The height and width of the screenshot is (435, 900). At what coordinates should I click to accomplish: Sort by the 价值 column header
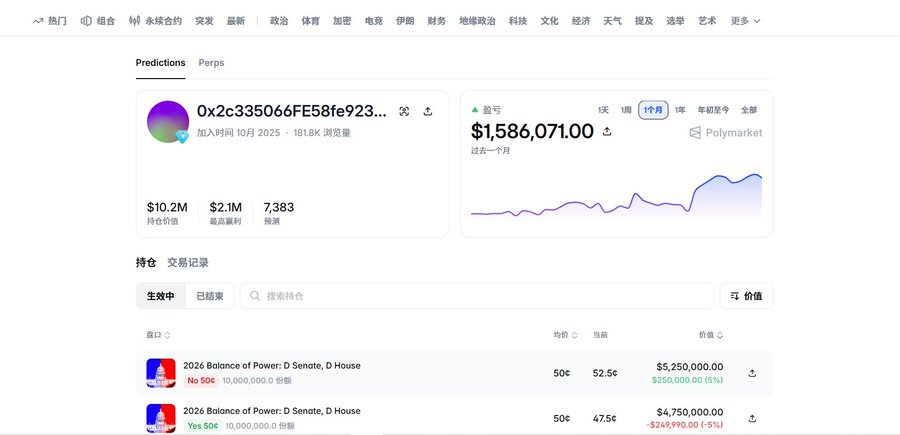click(x=711, y=335)
